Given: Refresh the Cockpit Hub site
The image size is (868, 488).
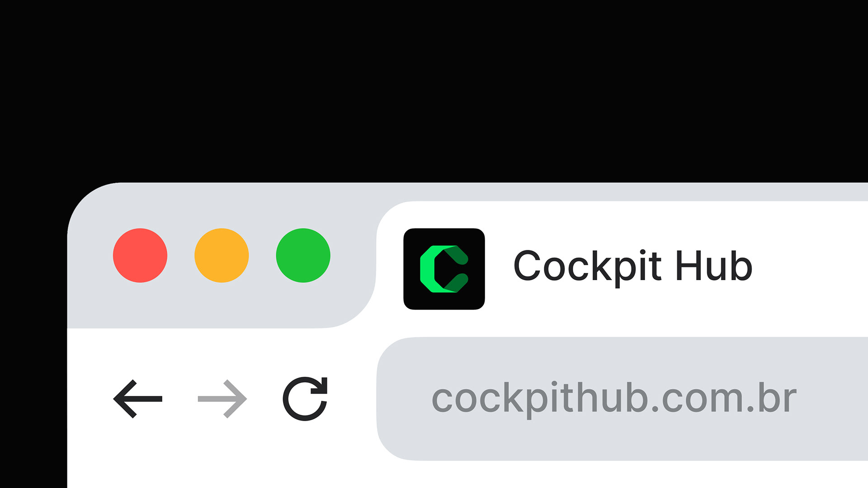Looking at the screenshot, I should 305,399.
